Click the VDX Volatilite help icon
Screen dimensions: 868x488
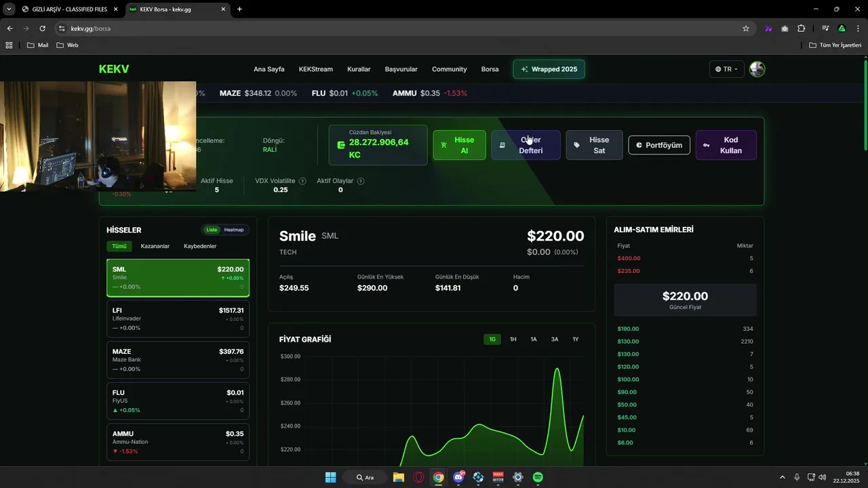pyautogui.click(x=302, y=181)
